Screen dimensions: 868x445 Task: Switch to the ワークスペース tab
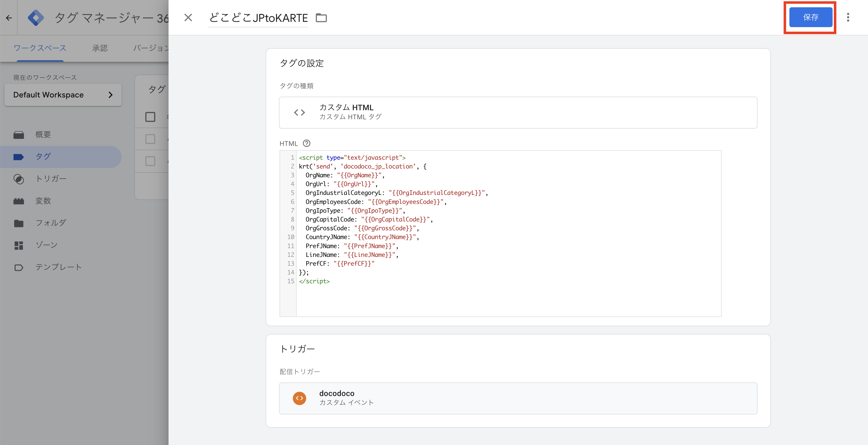(x=40, y=48)
